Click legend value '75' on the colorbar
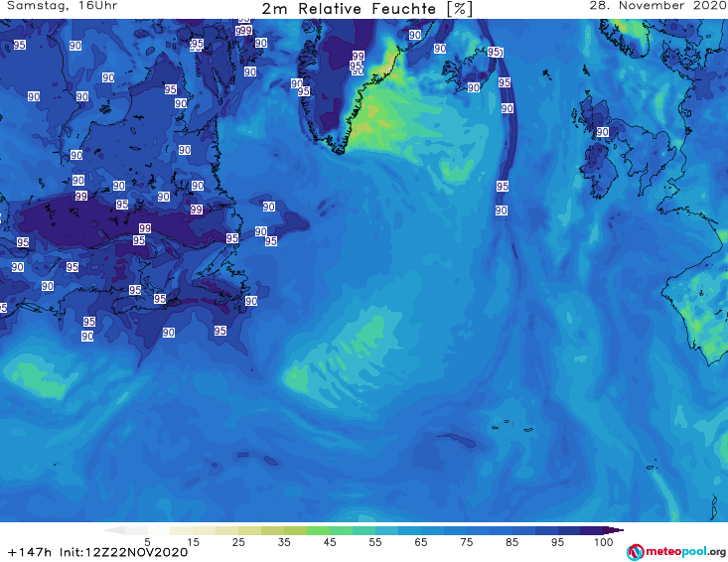Viewport: 728px width, 562px height. click(x=466, y=542)
